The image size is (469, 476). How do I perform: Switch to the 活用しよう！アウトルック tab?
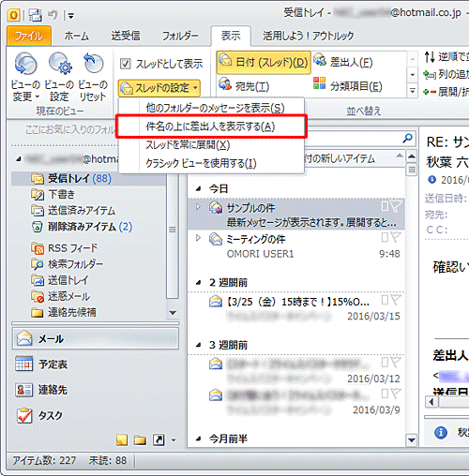(x=308, y=36)
